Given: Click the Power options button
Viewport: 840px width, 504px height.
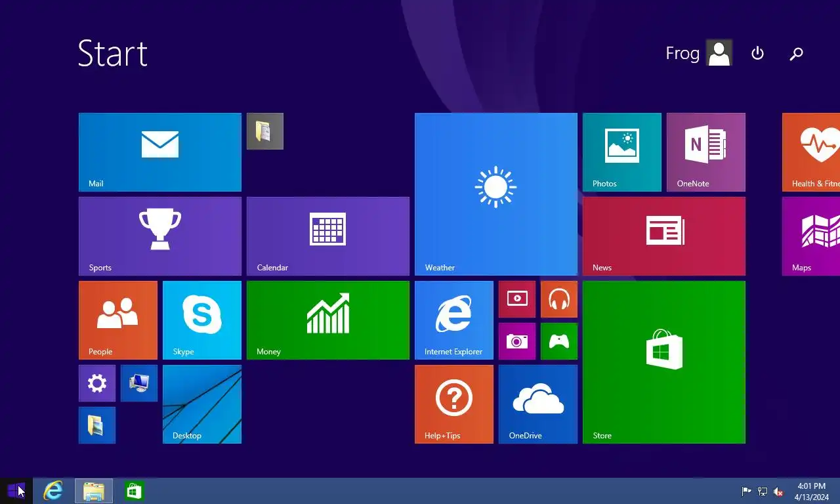Looking at the screenshot, I should pyautogui.click(x=757, y=53).
